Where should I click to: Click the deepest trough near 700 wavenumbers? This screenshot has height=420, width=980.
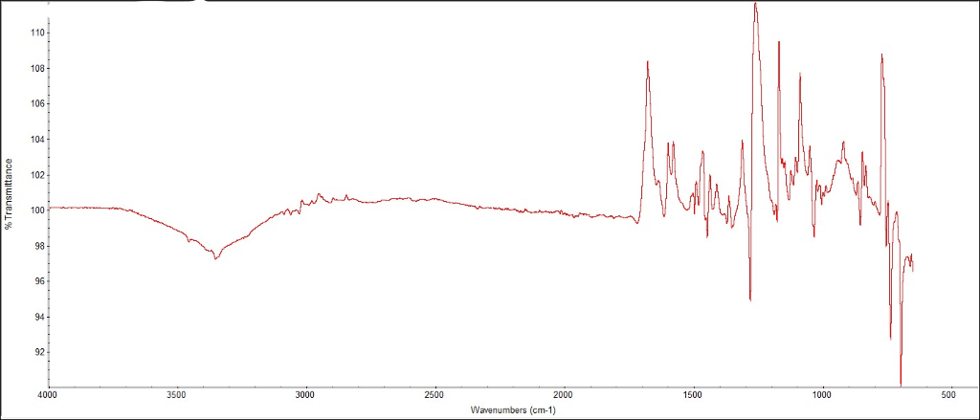click(x=901, y=384)
